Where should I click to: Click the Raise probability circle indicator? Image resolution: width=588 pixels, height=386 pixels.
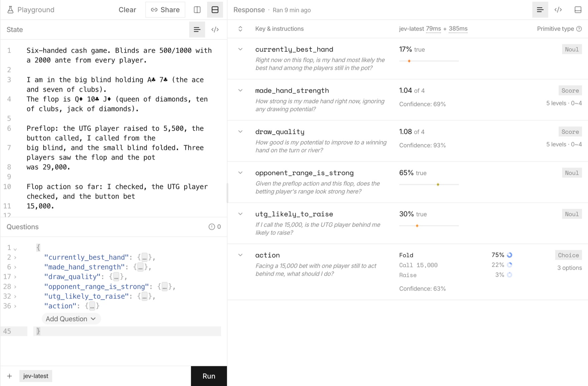pyautogui.click(x=509, y=275)
